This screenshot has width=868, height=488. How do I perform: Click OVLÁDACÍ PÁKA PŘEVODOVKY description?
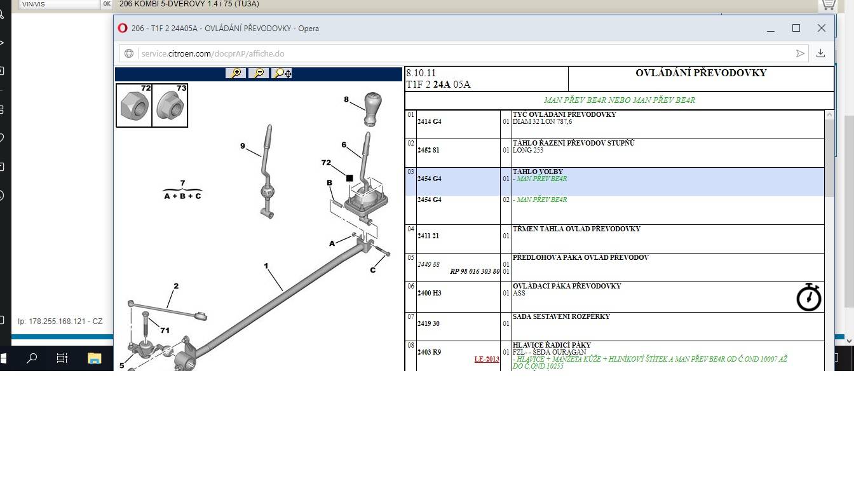(567, 286)
